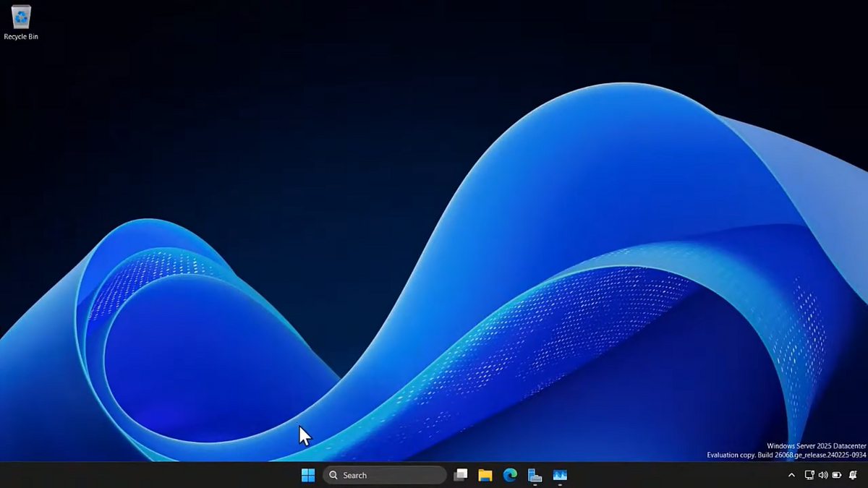The image size is (868, 488).
Task: Toggle the battery status flyout open
Action: coord(837,475)
